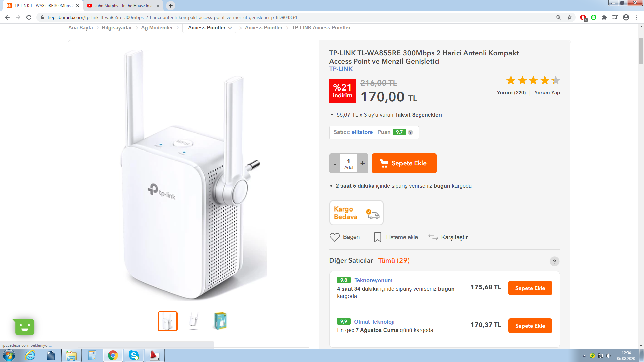This screenshot has height=362, width=644.
Task: Open Skype from the taskbar
Action: click(x=133, y=355)
